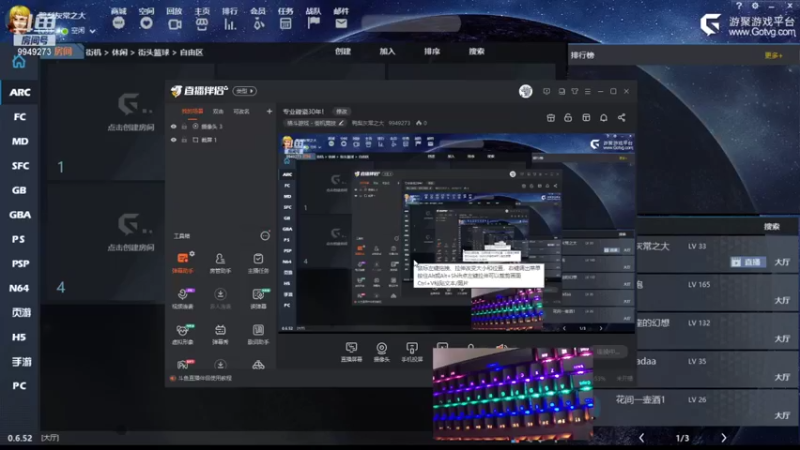
Task: Select the PSP platform tab
Action: click(20, 264)
